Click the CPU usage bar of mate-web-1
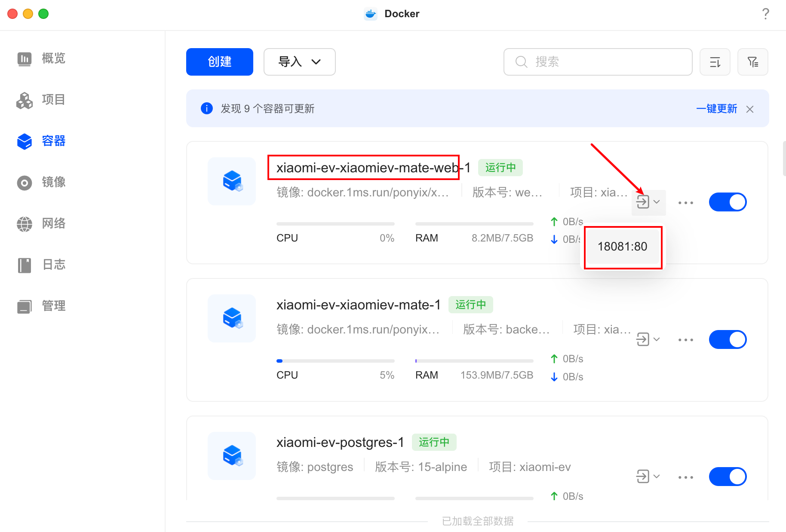This screenshot has width=786, height=532. point(335,224)
